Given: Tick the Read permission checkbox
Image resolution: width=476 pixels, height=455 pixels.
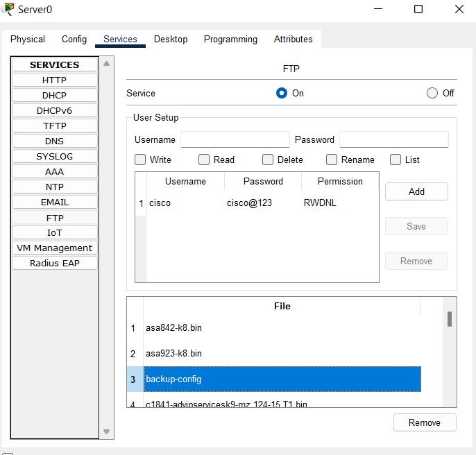Looking at the screenshot, I should point(204,160).
